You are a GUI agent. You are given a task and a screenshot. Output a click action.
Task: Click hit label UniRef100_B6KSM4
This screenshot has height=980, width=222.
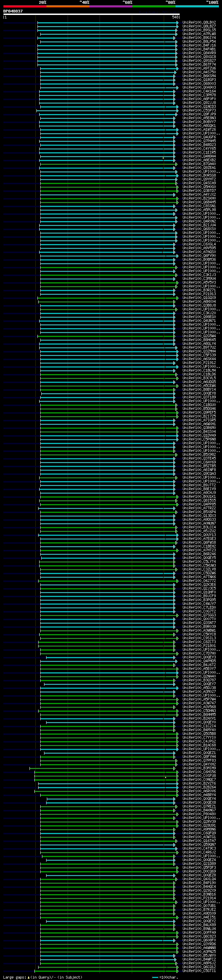[199, 76]
